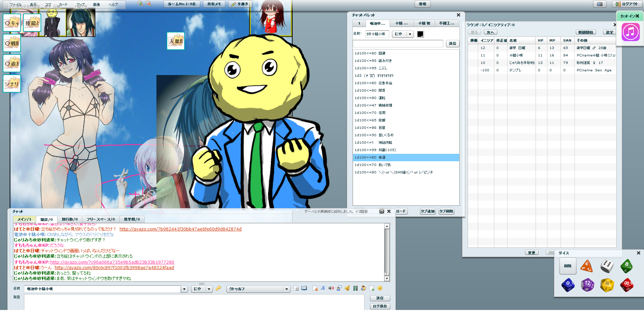Open the ファイル menu
This screenshot has height=311, width=644.
pyautogui.click(x=16, y=5)
